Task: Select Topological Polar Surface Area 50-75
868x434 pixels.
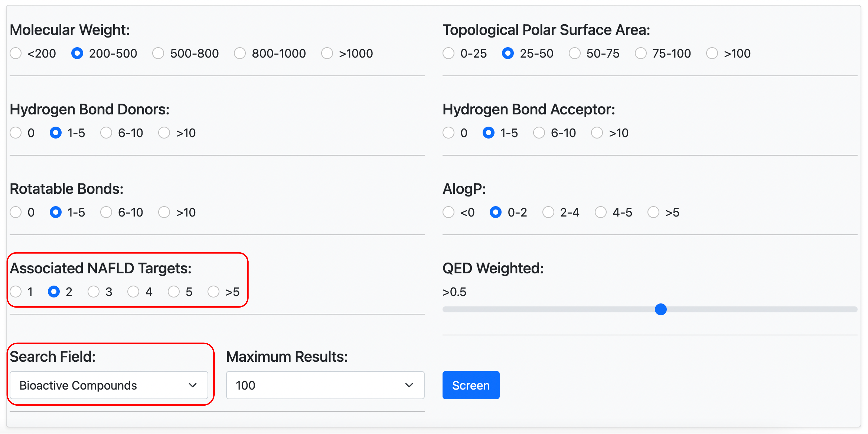Action: 574,53
